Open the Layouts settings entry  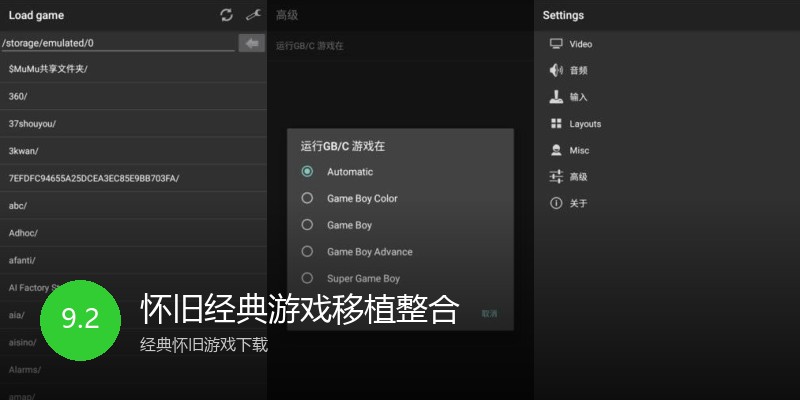tap(667, 123)
